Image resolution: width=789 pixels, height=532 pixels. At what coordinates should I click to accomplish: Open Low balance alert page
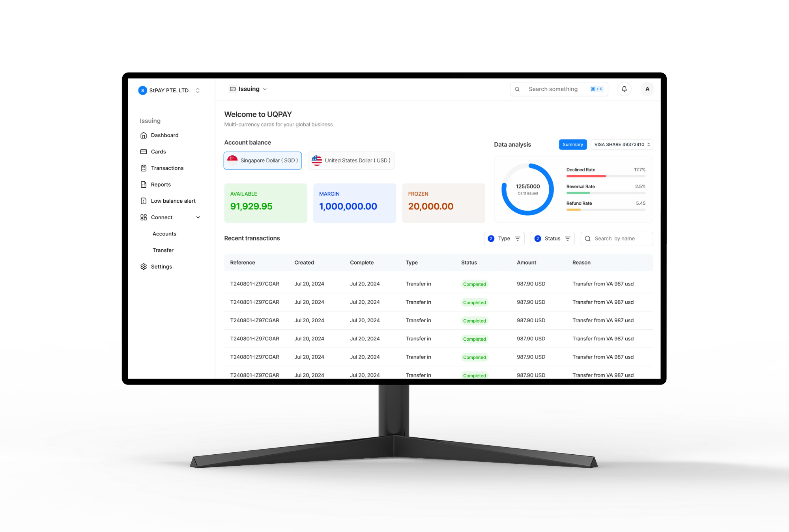[x=173, y=201]
